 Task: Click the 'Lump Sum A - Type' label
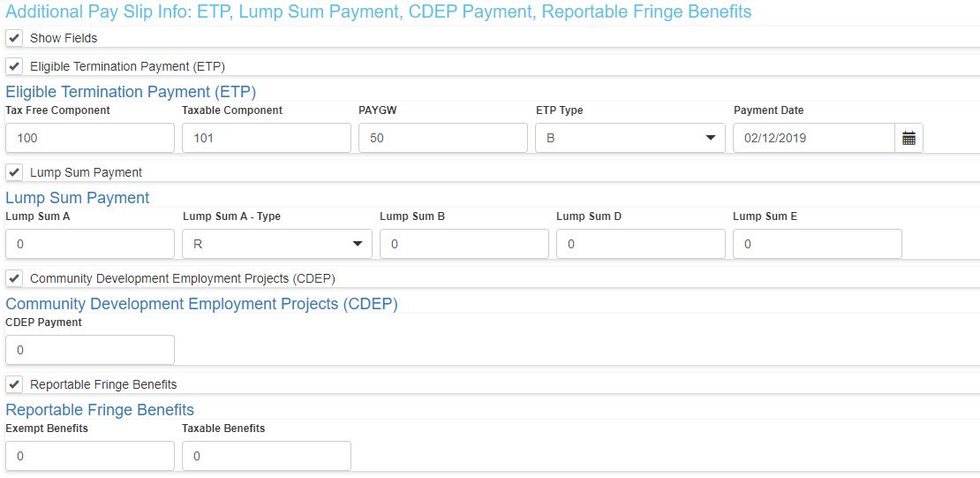tap(232, 216)
